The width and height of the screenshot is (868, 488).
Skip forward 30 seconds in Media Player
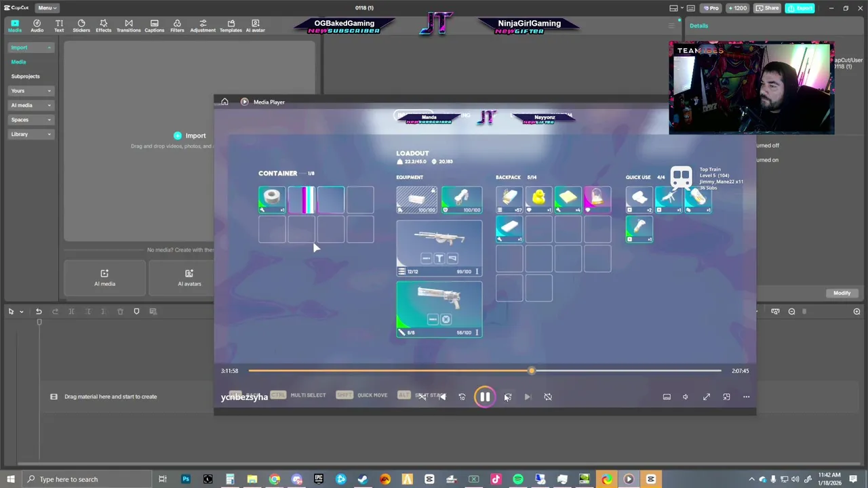(507, 396)
